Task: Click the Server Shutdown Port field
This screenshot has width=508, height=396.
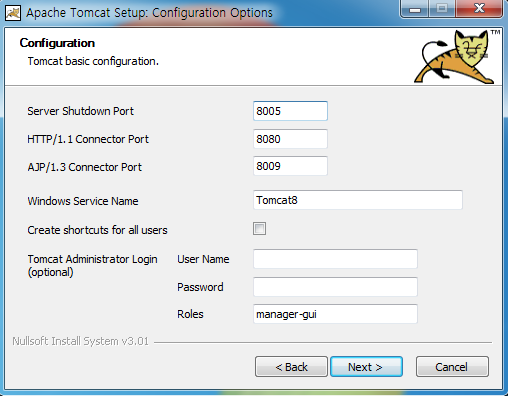Action: click(290, 111)
